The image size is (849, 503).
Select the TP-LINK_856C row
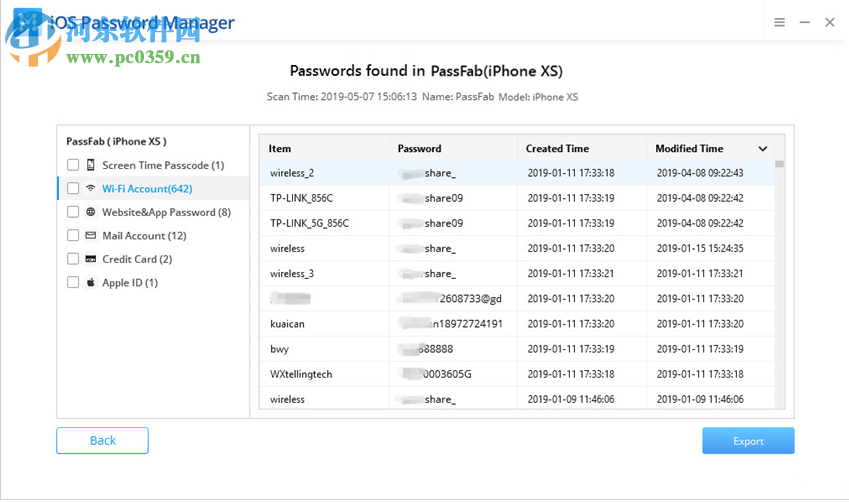click(517, 198)
